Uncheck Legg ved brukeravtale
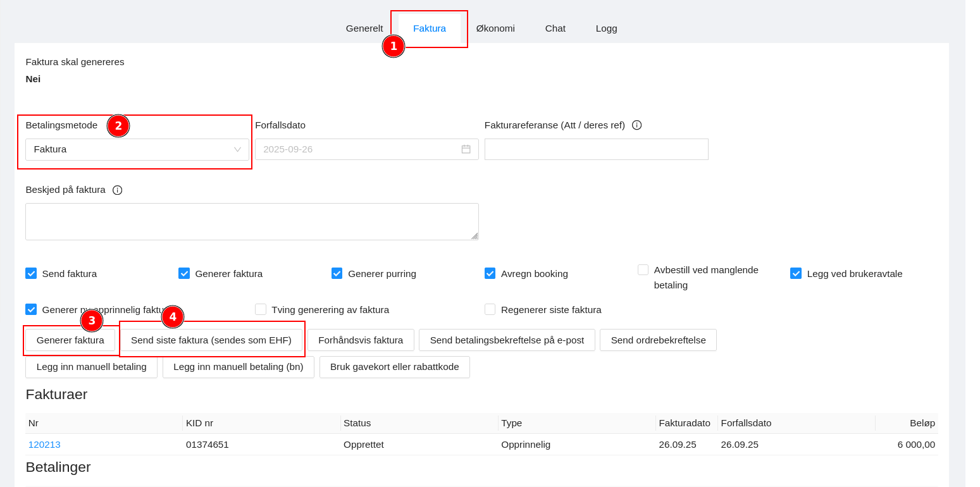The width and height of the screenshot is (980, 487). coord(796,273)
